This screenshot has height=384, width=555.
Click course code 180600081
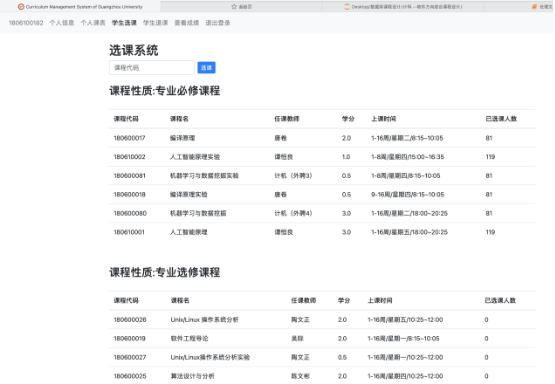click(x=129, y=176)
